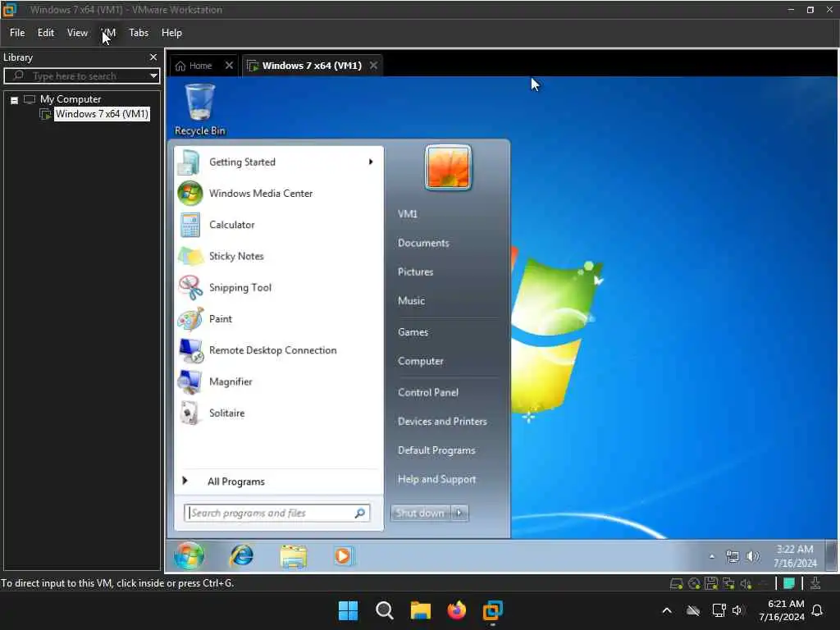Screen dimensions: 840x630
Task: Open Windows 11 Start button on host taskbar
Action: point(348,610)
